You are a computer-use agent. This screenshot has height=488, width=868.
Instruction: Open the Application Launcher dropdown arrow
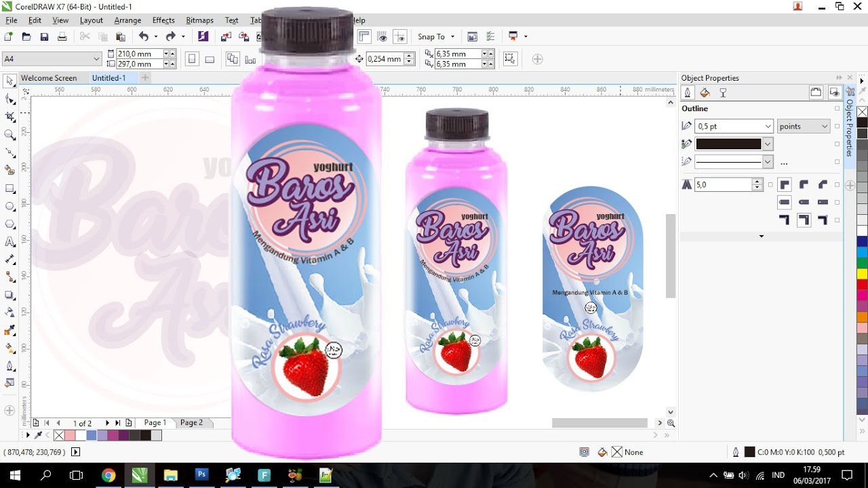click(526, 37)
